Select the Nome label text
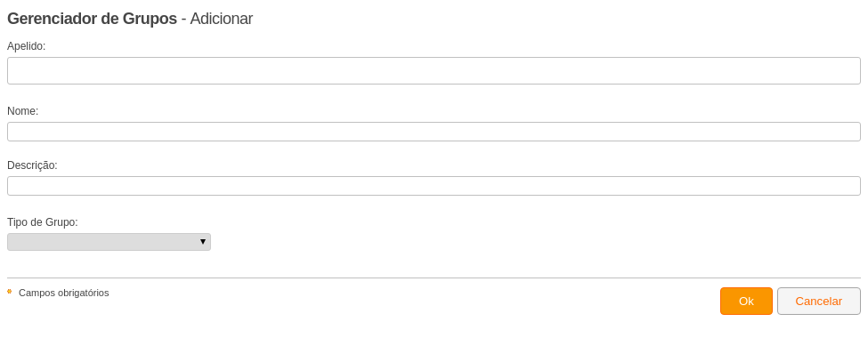 pyautogui.click(x=22, y=111)
